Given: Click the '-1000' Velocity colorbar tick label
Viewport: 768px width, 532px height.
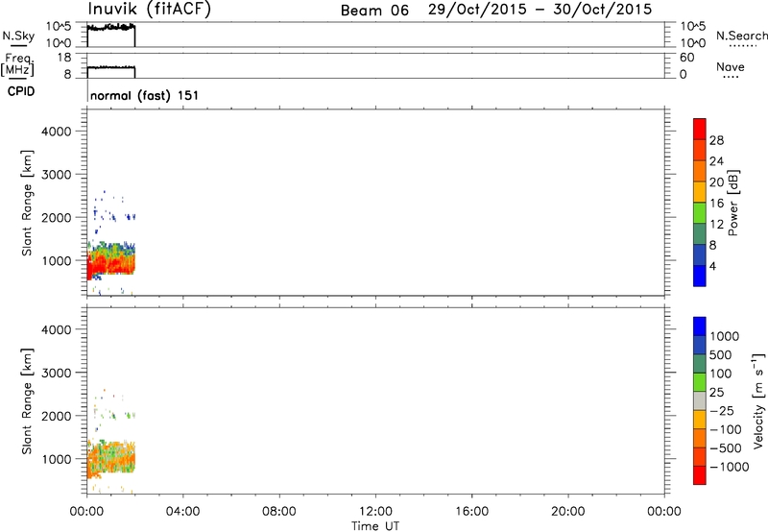Looking at the screenshot, I should click(729, 467).
